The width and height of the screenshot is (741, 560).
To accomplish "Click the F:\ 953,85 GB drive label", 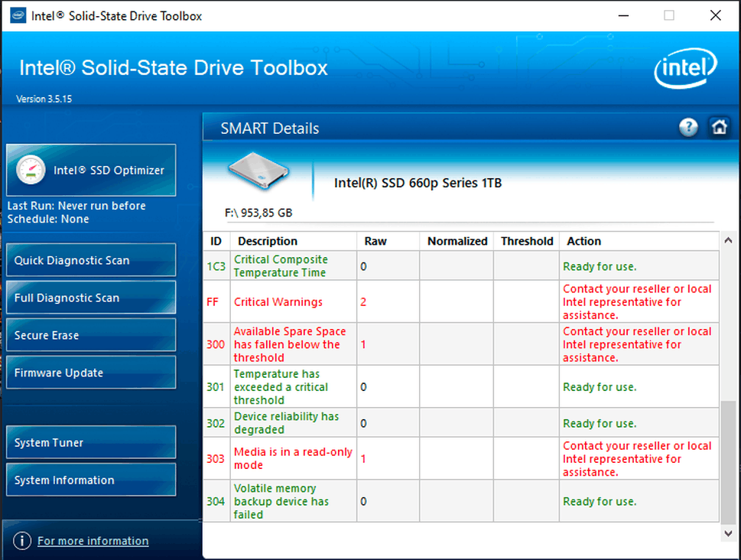I will [258, 213].
